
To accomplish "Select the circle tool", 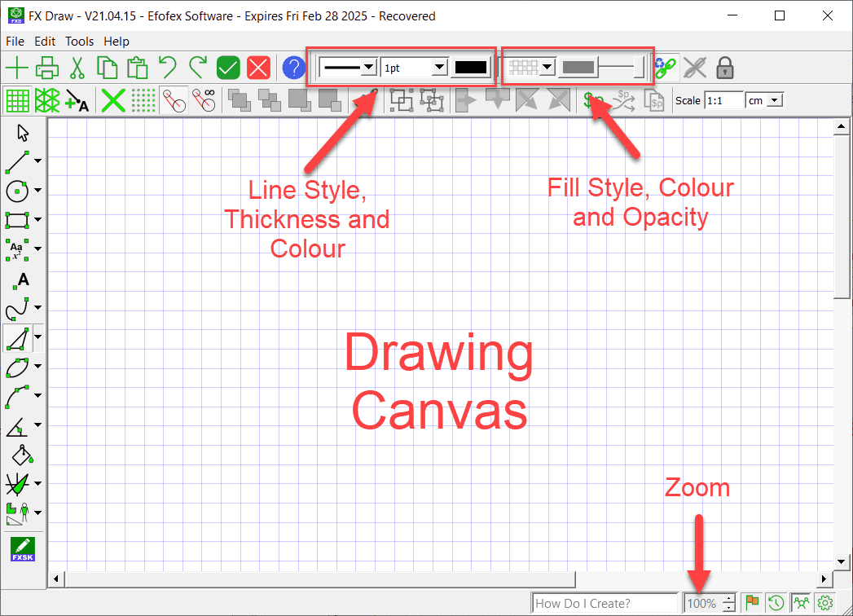I will coord(17,191).
